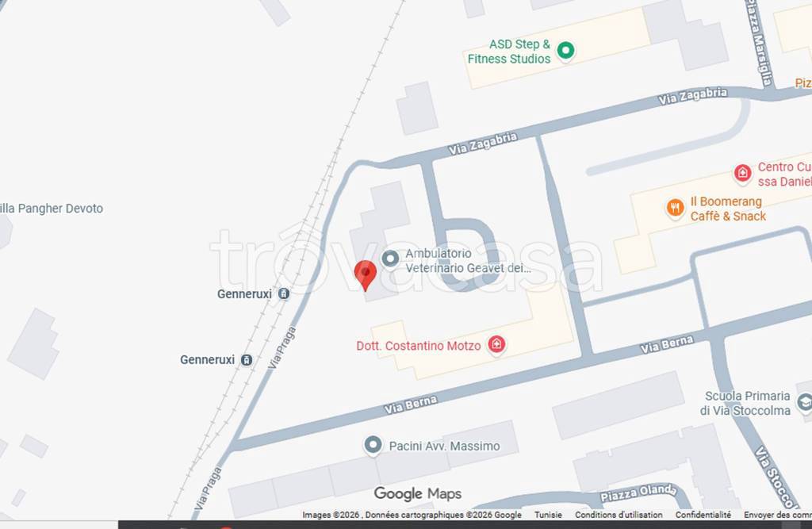Click the Dott. Costantino Motzo medical icon
812x529 pixels.
point(496,344)
